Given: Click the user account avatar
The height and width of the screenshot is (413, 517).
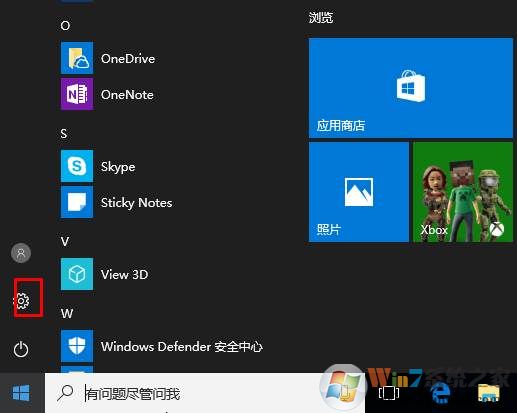Looking at the screenshot, I should [21, 253].
